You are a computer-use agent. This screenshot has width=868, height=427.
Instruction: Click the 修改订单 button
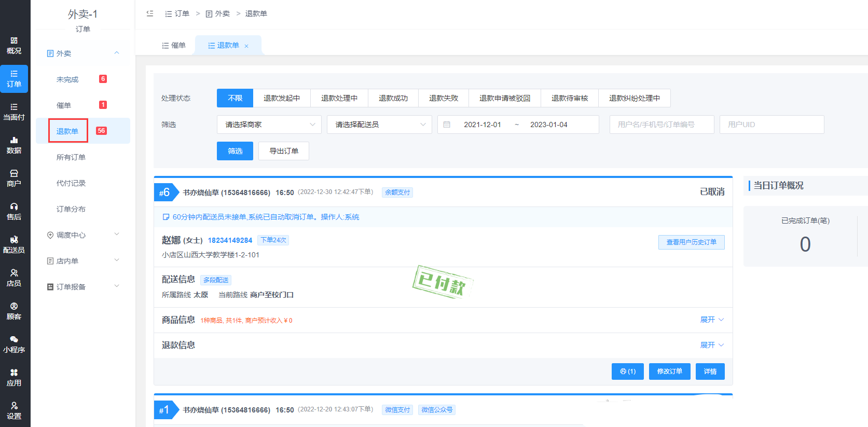point(670,371)
